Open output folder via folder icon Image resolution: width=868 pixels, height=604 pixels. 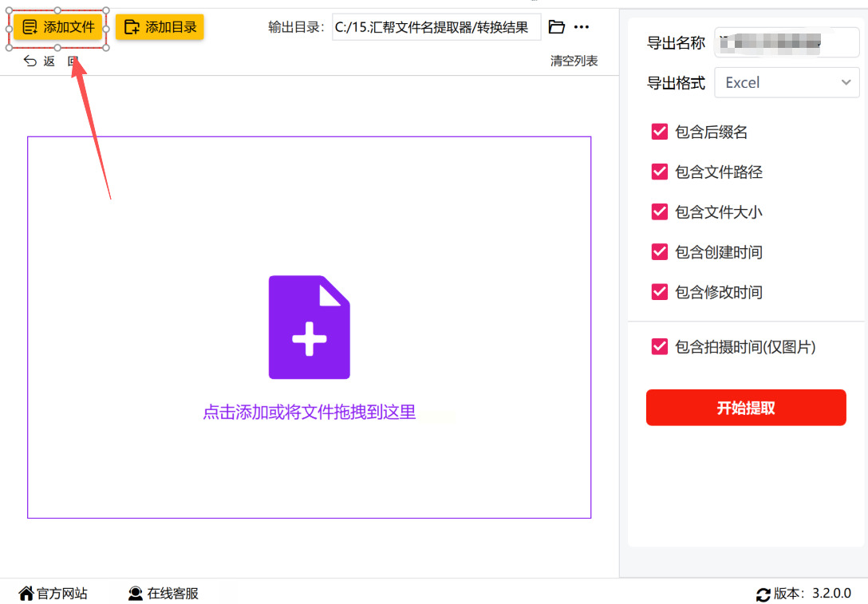point(557,27)
